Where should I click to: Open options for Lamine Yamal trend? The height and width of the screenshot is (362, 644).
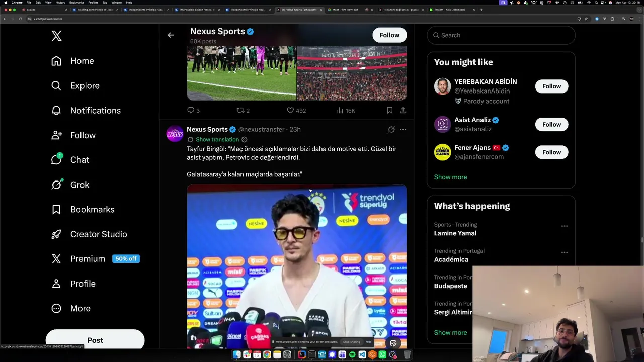click(x=565, y=226)
